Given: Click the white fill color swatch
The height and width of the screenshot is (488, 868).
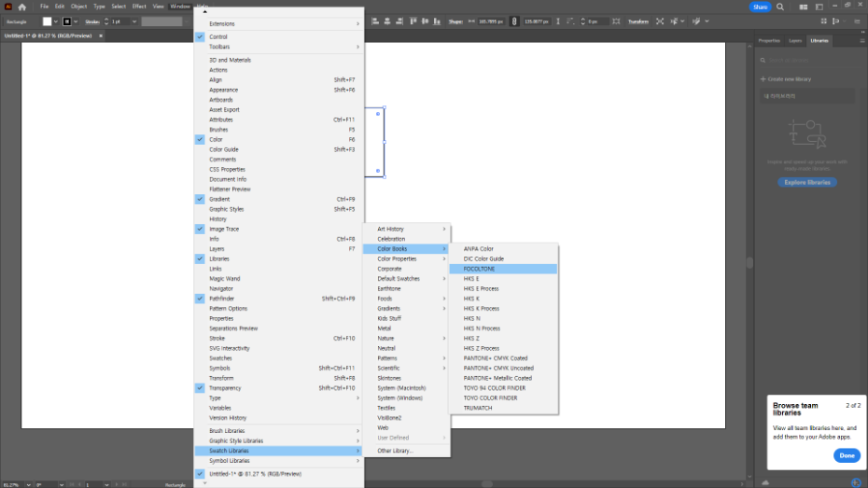Looking at the screenshot, I should pos(47,21).
